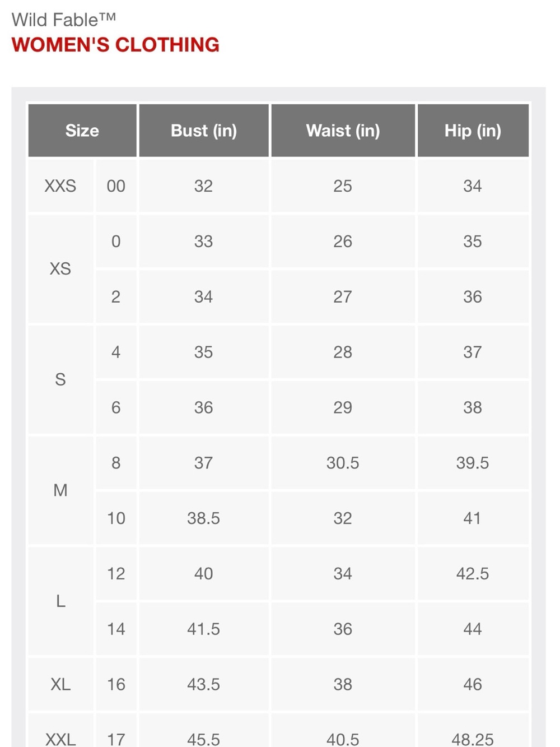The image size is (560, 747).
Task: Click the M size label cell
Action: tap(60, 490)
